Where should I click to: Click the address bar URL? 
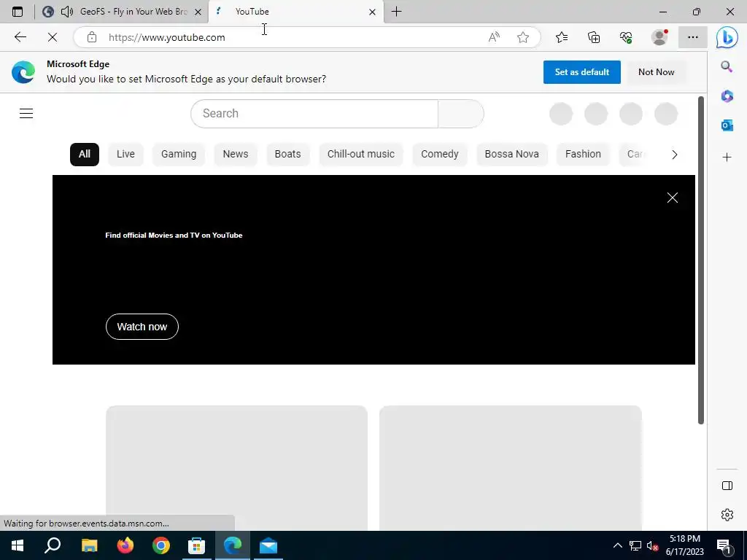[x=166, y=37]
